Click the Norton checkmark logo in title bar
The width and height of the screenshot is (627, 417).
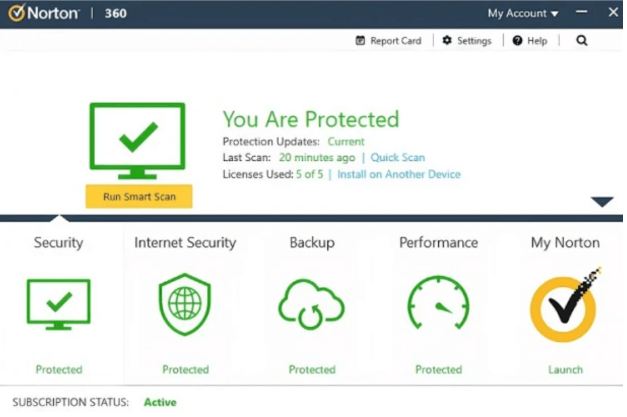tap(17, 13)
